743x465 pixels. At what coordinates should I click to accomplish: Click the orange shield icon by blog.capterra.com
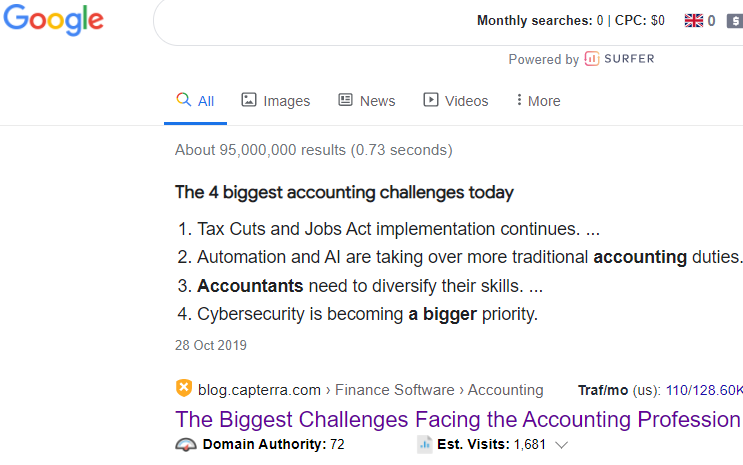pyautogui.click(x=184, y=389)
